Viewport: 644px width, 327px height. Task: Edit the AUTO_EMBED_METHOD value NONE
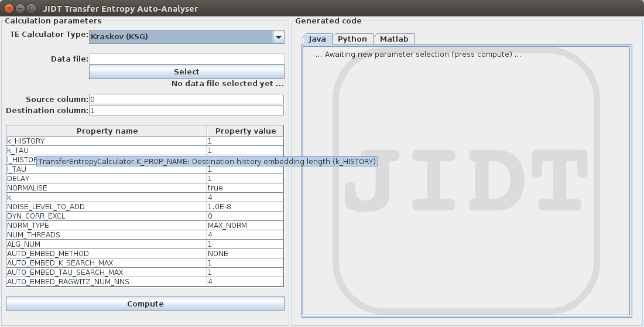pos(245,254)
